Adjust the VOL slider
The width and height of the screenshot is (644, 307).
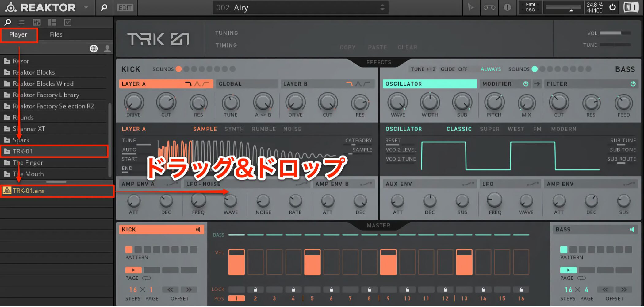615,33
